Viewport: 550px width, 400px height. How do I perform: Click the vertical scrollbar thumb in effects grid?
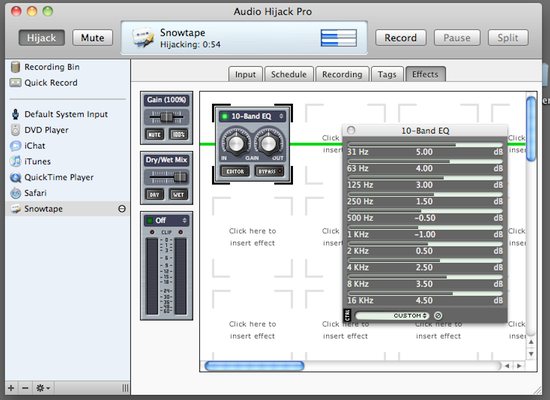tap(531, 129)
